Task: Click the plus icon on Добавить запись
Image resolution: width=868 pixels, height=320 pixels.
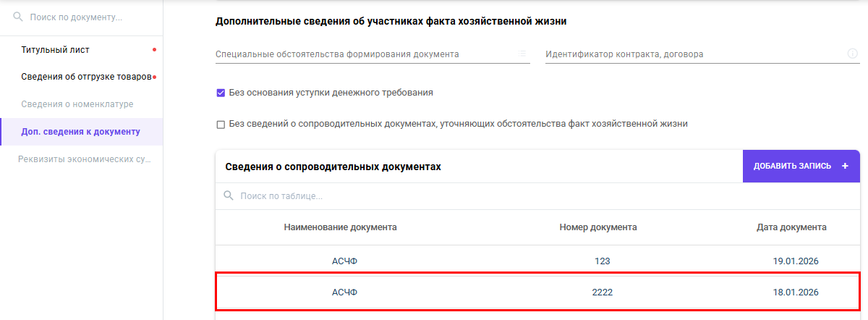Action: pos(845,166)
